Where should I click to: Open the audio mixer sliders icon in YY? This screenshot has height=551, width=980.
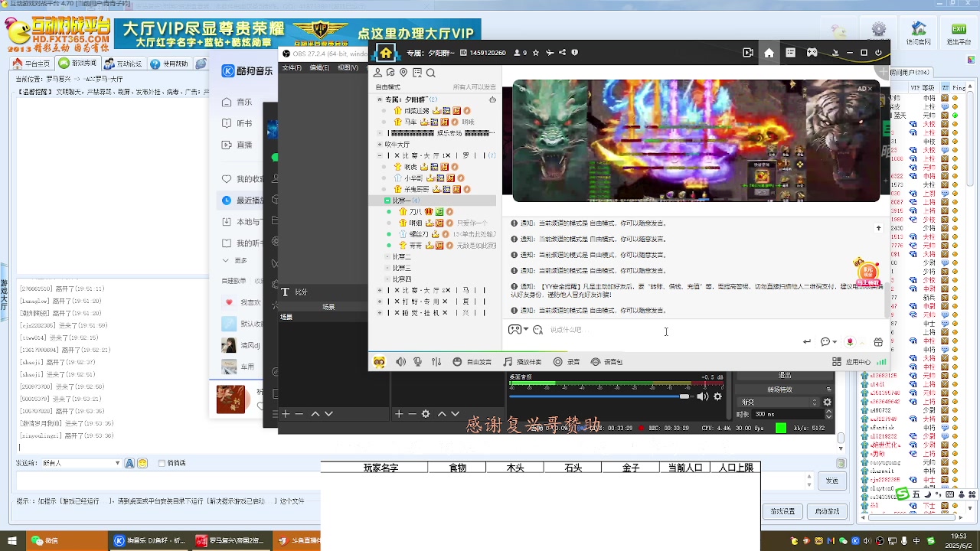click(x=436, y=362)
